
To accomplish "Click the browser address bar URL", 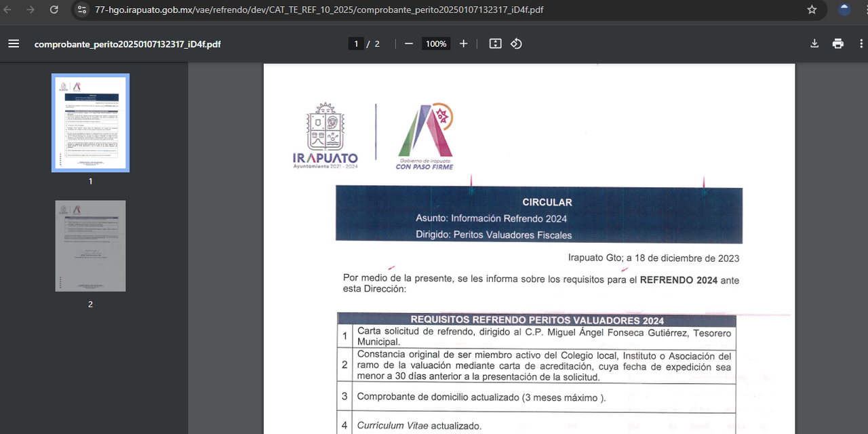I will [x=319, y=9].
